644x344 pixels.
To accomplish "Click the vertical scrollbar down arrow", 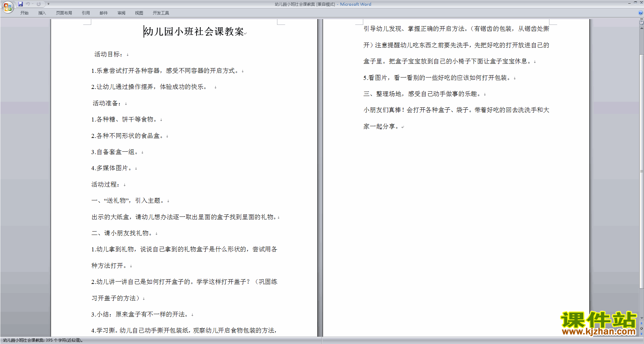I will point(642,318).
